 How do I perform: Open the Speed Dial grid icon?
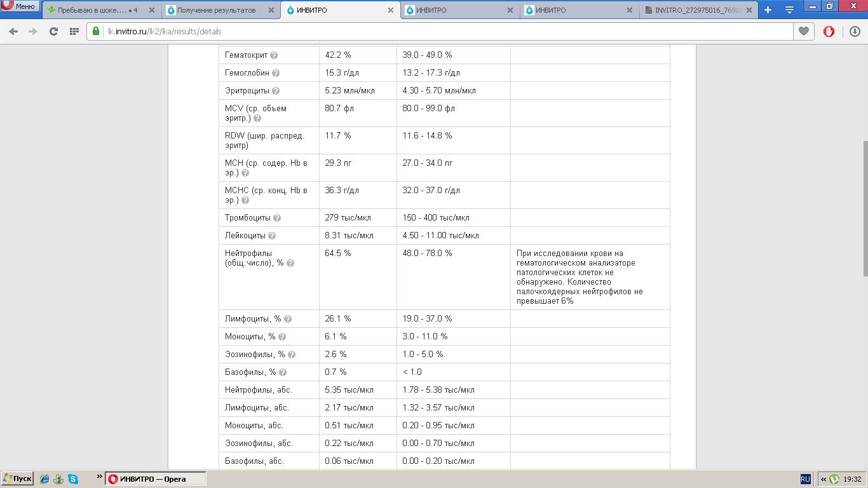pyautogui.click(x=74, y=31)
